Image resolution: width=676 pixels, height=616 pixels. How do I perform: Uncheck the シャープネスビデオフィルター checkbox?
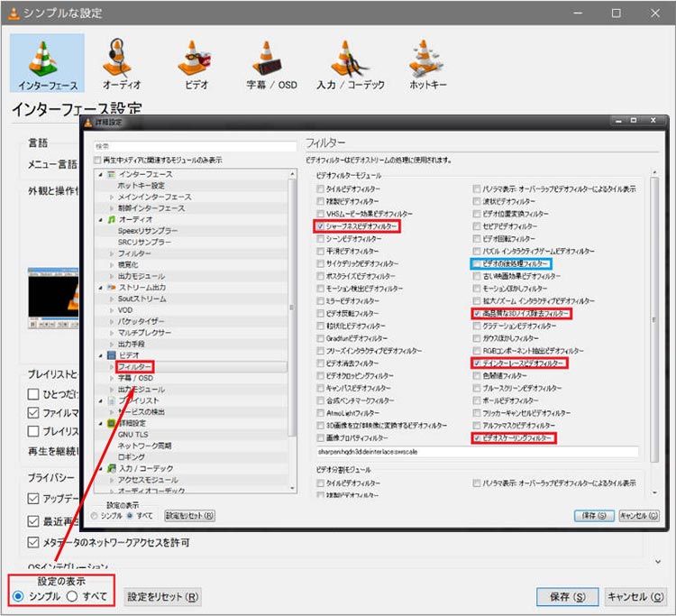(x=320, y=226)
